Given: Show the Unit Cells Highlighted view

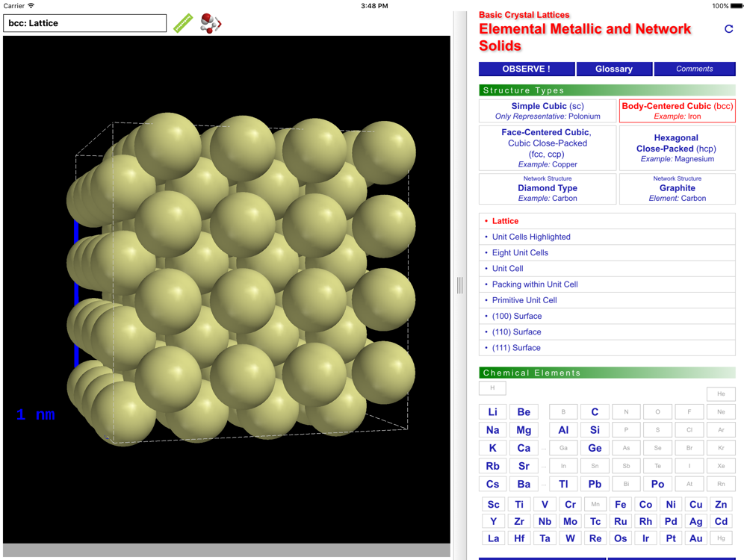Looking at the screenshot, I should (531, 237).
